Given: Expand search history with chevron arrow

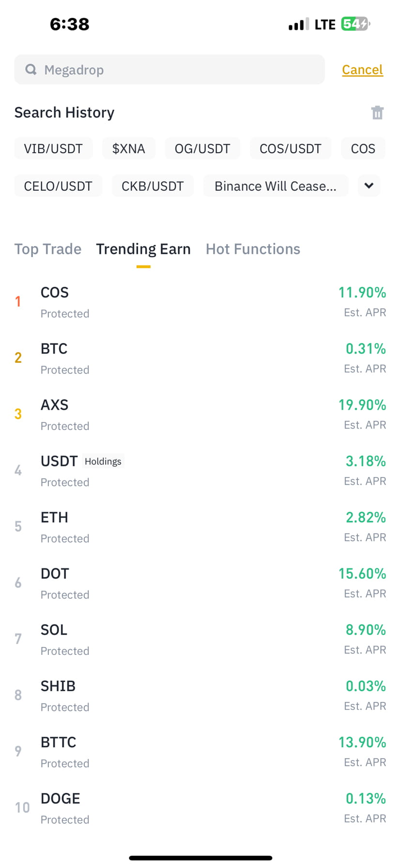Looking at the screenshot, I should (x=369, y=186).
